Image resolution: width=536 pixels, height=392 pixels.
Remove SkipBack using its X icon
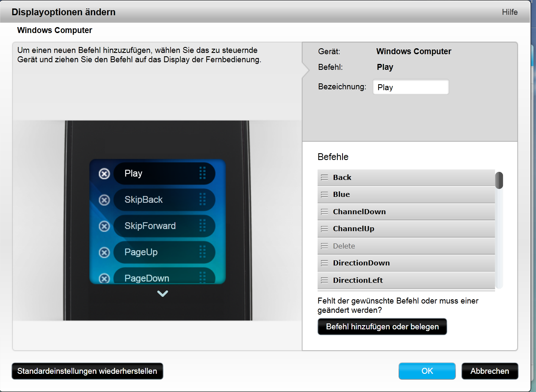pos(104,200)
